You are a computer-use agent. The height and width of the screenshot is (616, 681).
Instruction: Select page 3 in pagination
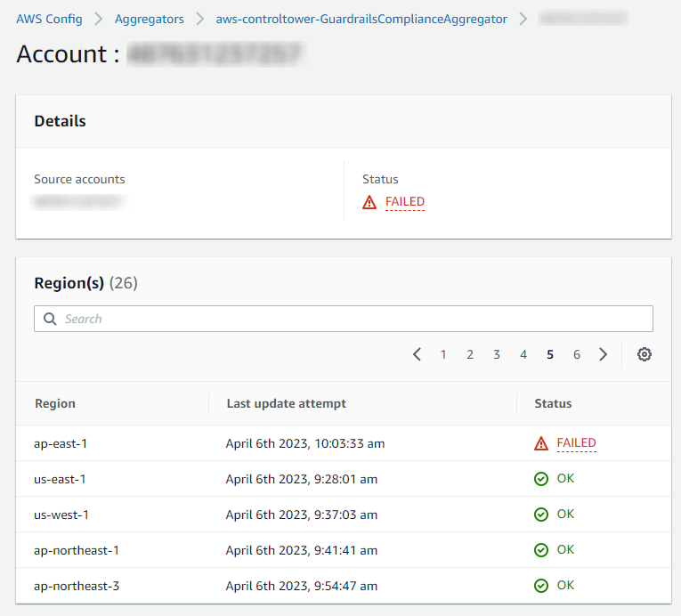[497, 354]
